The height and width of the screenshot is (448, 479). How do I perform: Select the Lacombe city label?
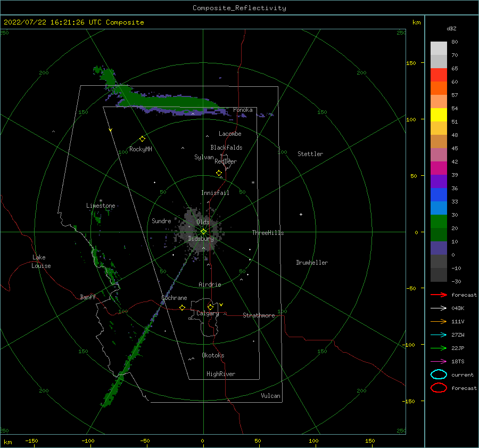tap(230, 134)
